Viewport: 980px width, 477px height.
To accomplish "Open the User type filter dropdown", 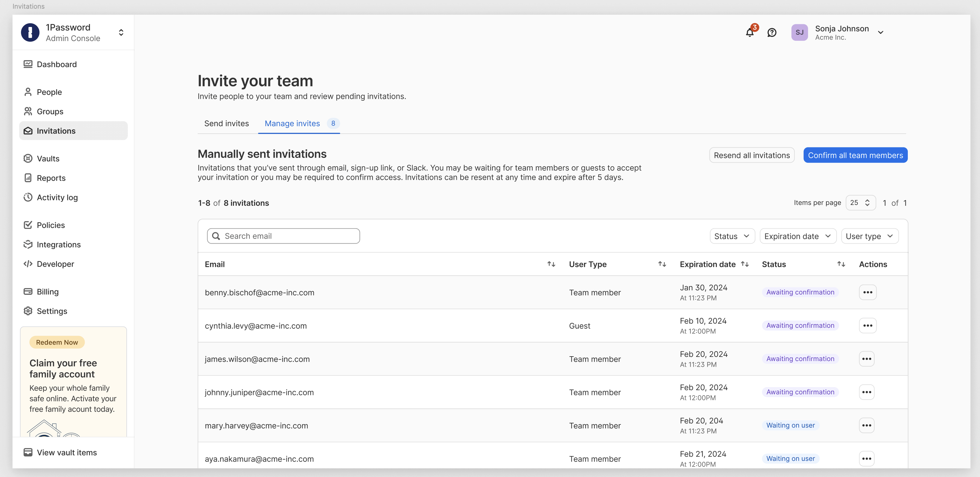I will point(869,236).
